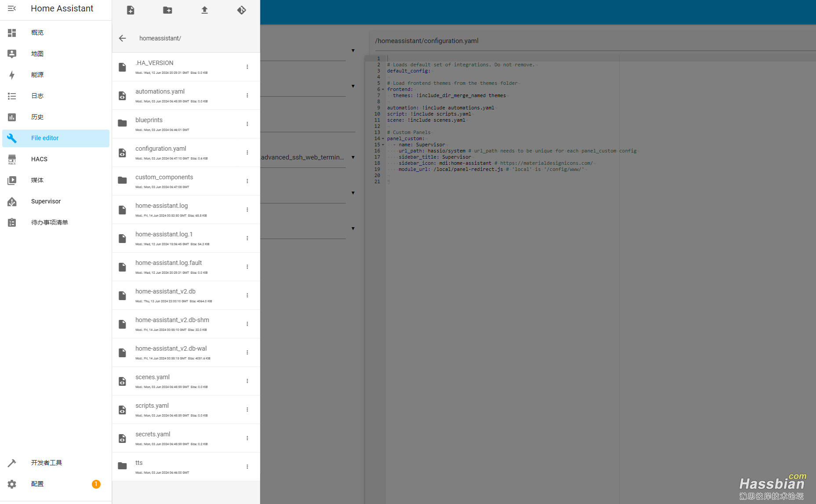This screenshot has width=816, height=504.
Task: Open options menu for configuration.yaml
Action: 247,152
